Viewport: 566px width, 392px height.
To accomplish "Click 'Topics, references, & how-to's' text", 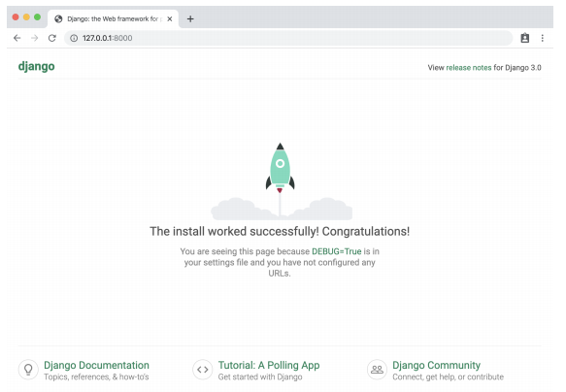I will [x=96, y=376].
